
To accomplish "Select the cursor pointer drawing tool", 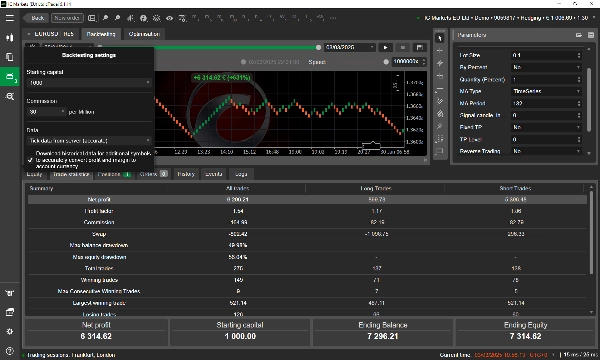I will [440, 38].
